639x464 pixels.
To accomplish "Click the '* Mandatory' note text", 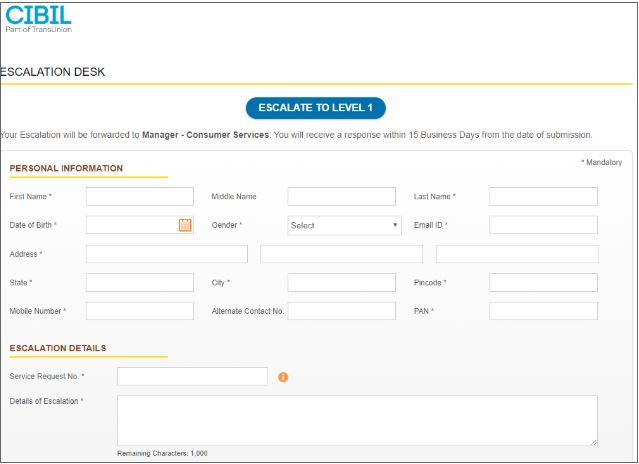I will click(602, 162).
